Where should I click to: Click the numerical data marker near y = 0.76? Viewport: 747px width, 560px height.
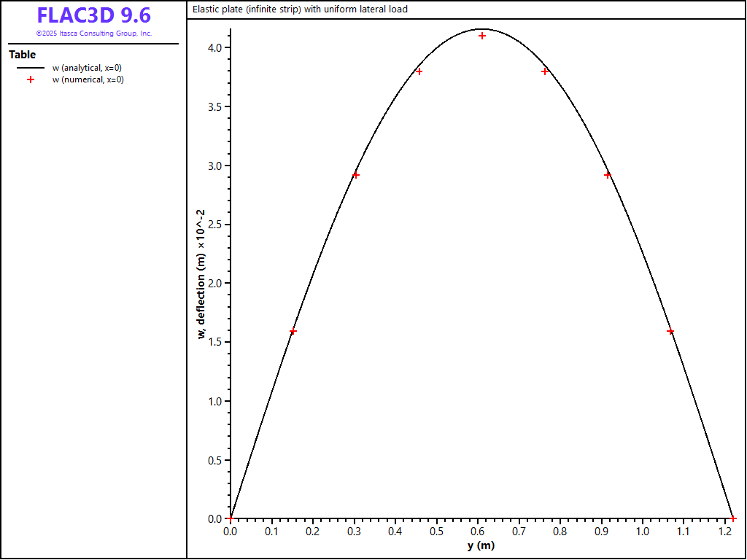pyautogui.click(x=545, y=71)
